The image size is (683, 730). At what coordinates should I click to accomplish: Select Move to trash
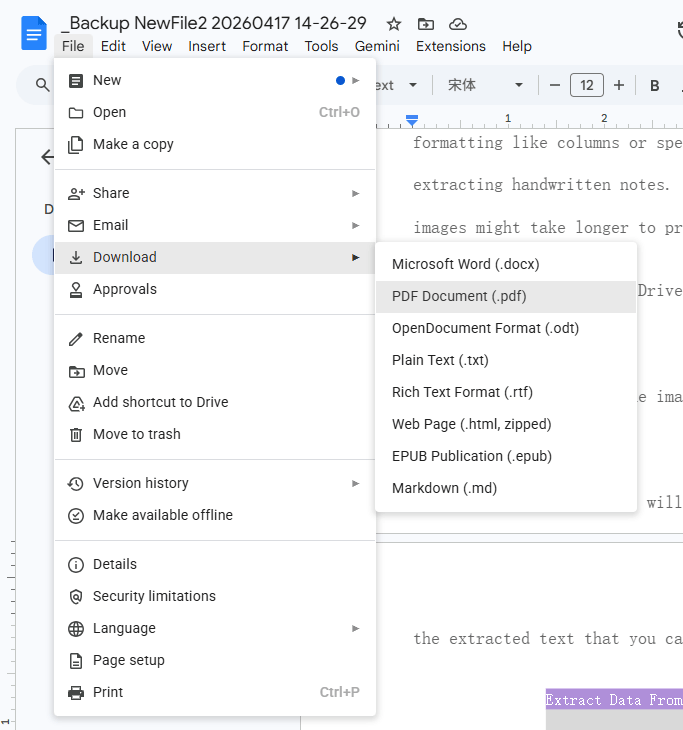215,434
